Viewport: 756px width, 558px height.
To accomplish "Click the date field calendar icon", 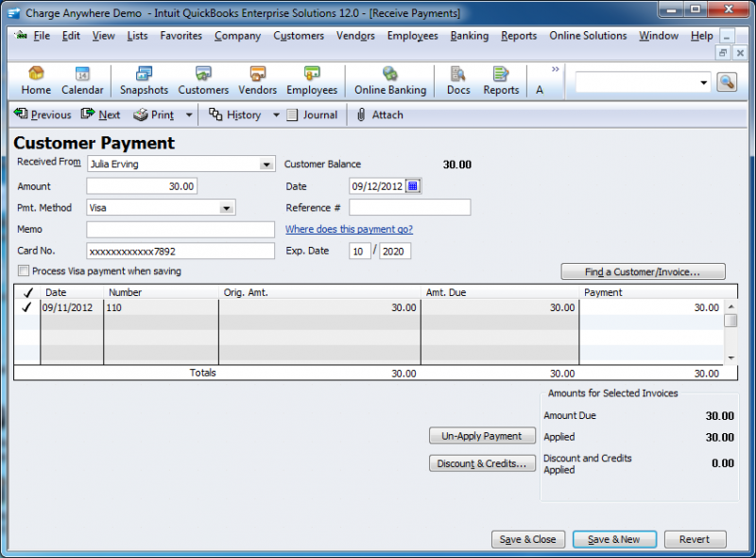I will (x=411, y=185).
